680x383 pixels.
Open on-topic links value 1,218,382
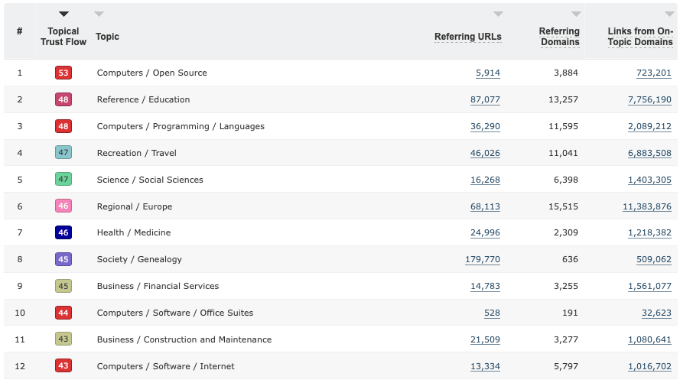click(650, 233)
